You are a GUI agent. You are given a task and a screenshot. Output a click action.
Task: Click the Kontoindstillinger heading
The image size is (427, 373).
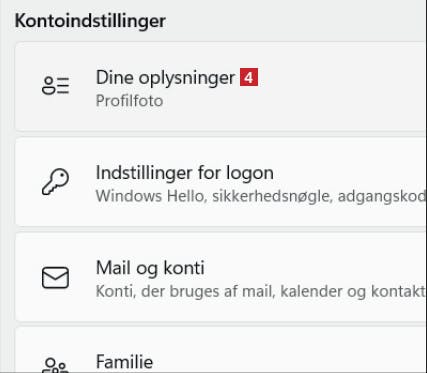(x=90, y=21)
